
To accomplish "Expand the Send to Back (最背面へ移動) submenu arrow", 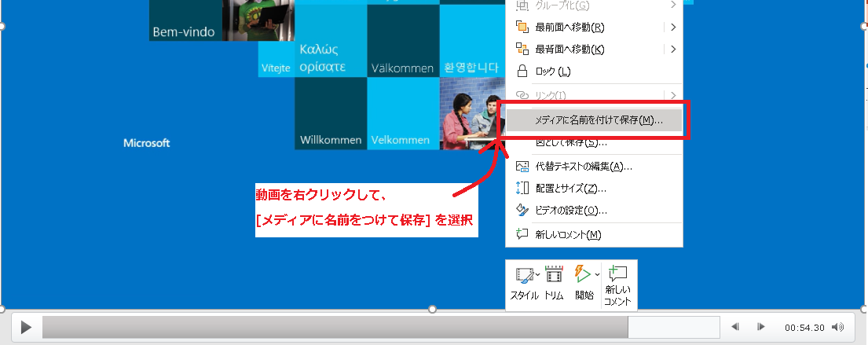I will (674, 50).
